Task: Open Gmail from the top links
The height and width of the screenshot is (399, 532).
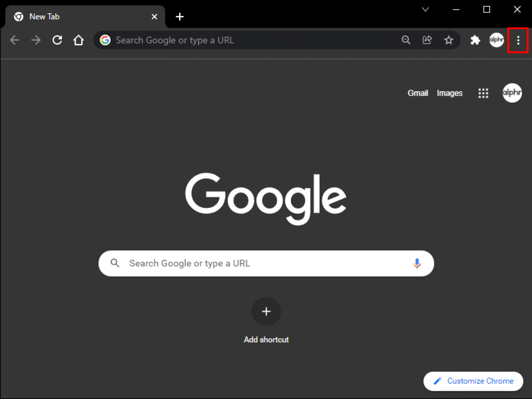Action: [418, 93]
